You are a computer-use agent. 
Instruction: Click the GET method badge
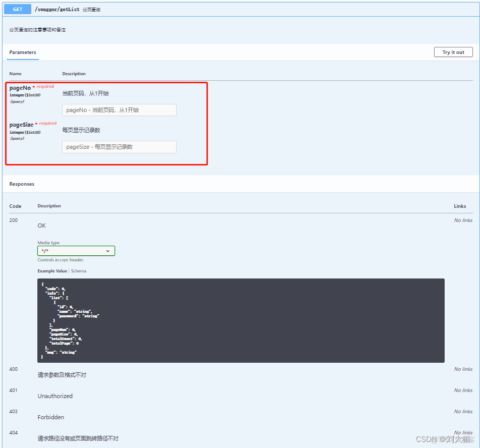[x=18, y=9]
